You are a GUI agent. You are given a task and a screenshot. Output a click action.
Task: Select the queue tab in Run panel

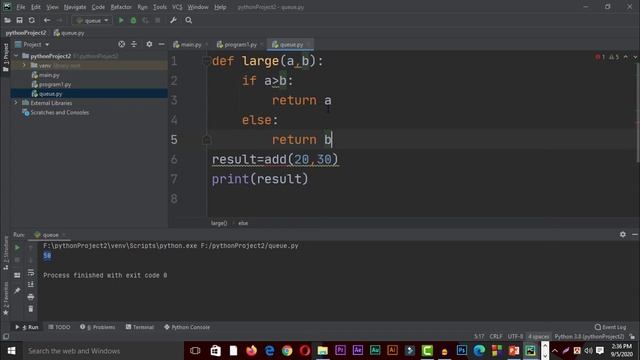point(50,235)
